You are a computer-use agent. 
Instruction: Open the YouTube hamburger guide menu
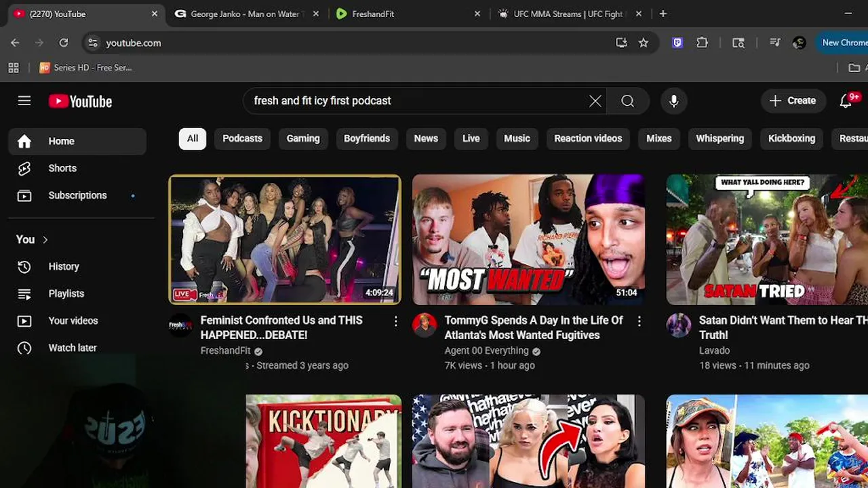pyautogui.click(x=24, y=101)
